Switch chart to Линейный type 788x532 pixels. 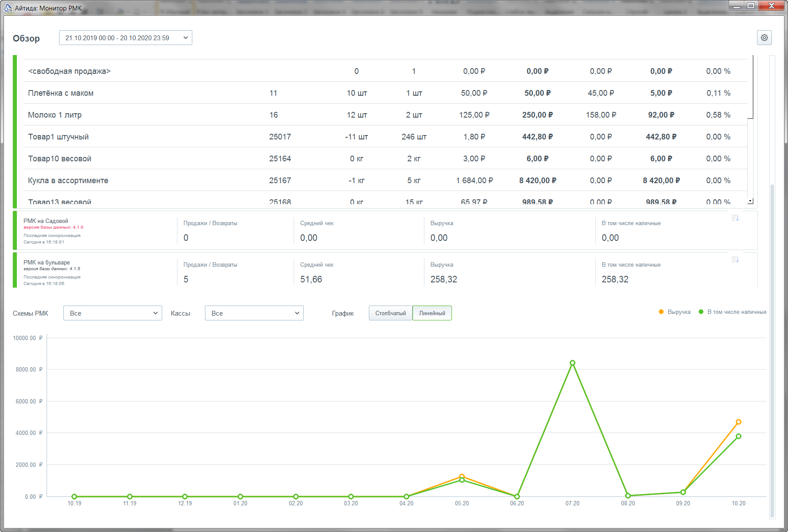(x=432, y=313)
